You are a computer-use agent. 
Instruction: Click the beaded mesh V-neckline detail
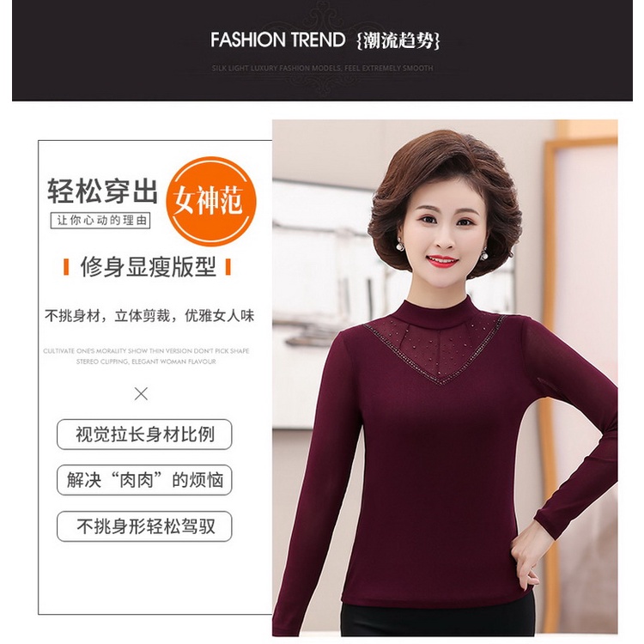(x=435, y=349)
